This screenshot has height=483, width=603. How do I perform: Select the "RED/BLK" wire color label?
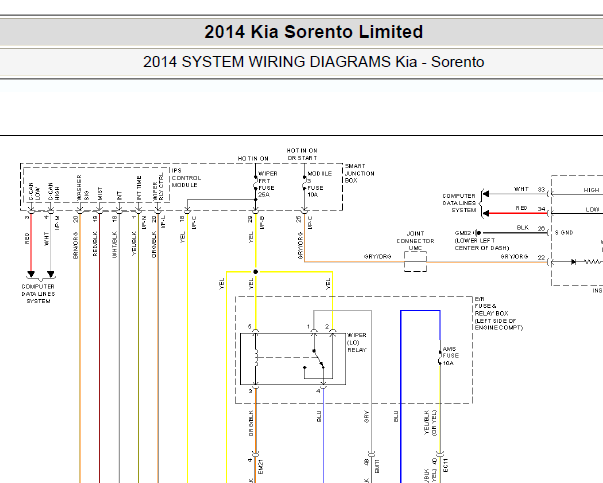point(95,244)
